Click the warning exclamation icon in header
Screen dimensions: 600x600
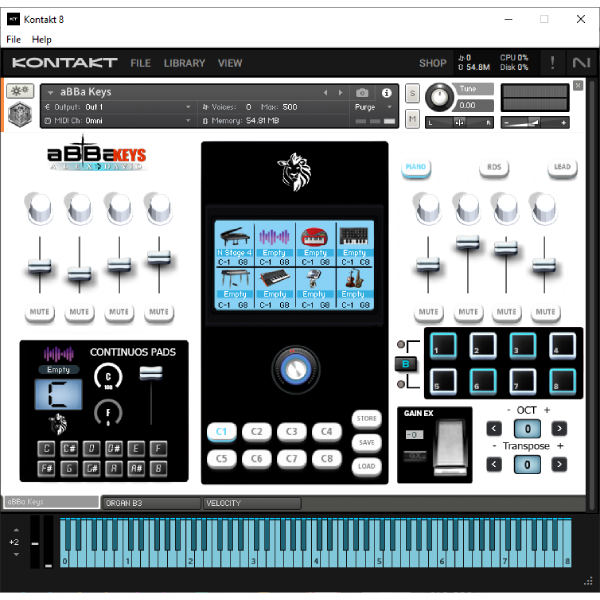pyautogui.click(x=552, y=62)
